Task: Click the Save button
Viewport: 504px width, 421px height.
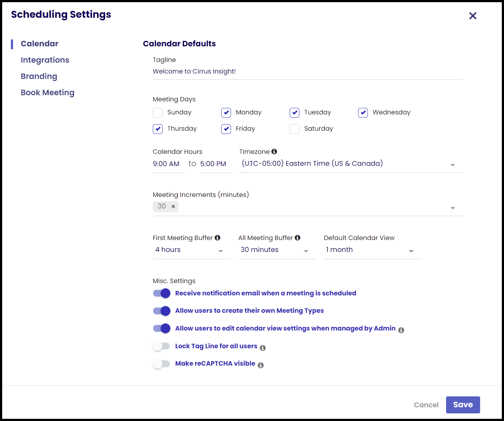Action: click(463, 405)
